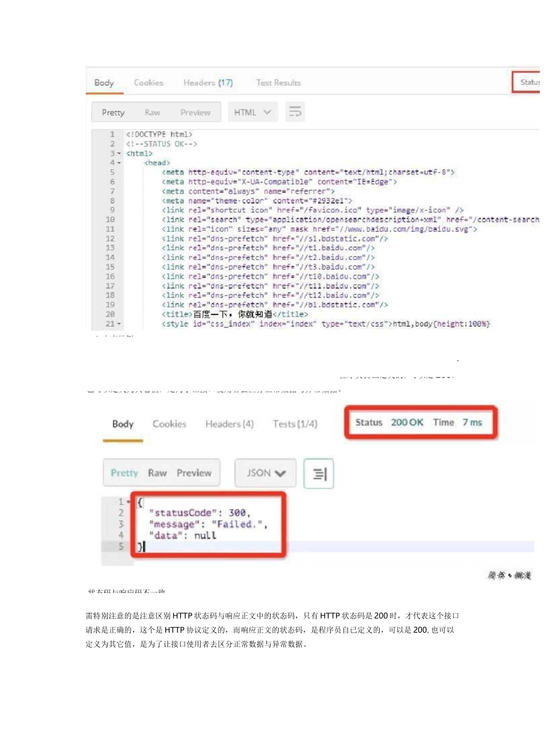This screenshot has width=545, height=756.
Task: Open the Headers (17) tab
Action: (x=208, y=83)
